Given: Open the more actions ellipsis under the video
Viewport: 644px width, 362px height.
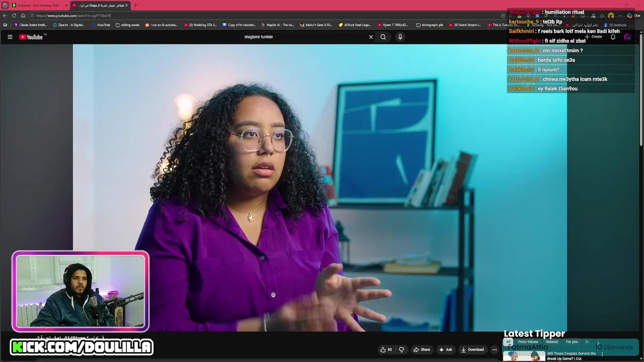Looking at the screenshot, I should coord(495,349).
